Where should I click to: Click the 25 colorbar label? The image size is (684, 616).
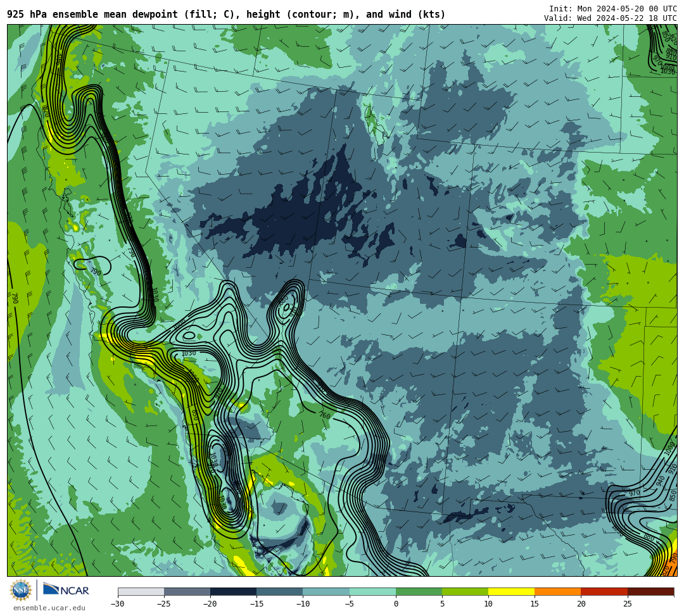627,604
